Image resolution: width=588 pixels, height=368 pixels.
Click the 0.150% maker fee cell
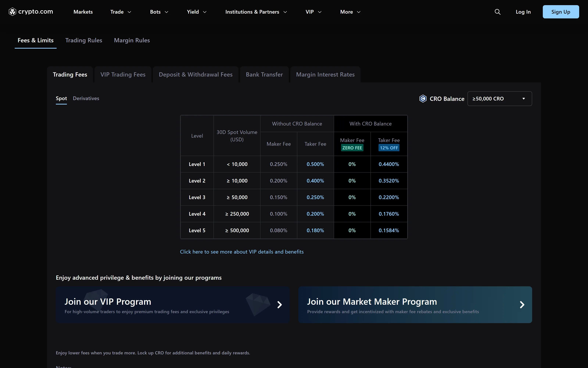click(279, 197)
